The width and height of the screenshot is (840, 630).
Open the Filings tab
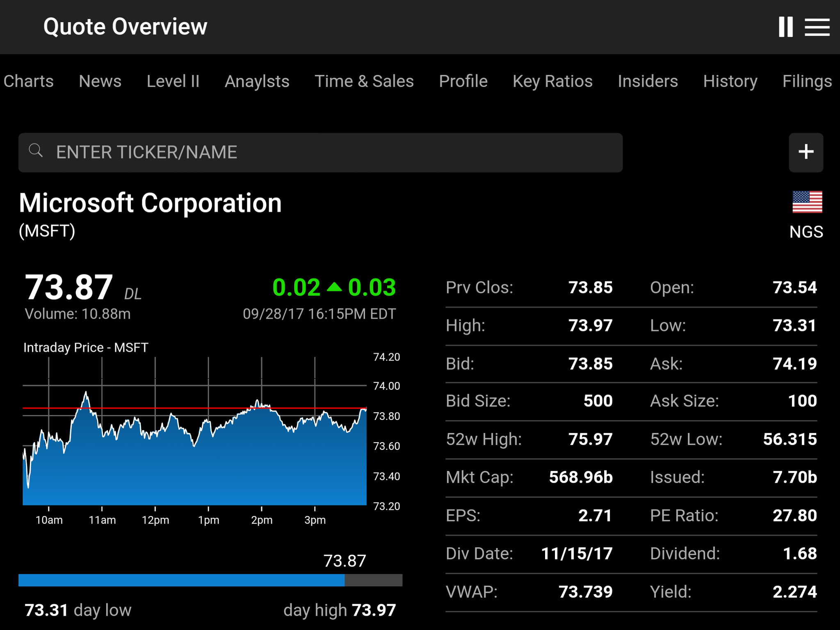coord(807,81)
